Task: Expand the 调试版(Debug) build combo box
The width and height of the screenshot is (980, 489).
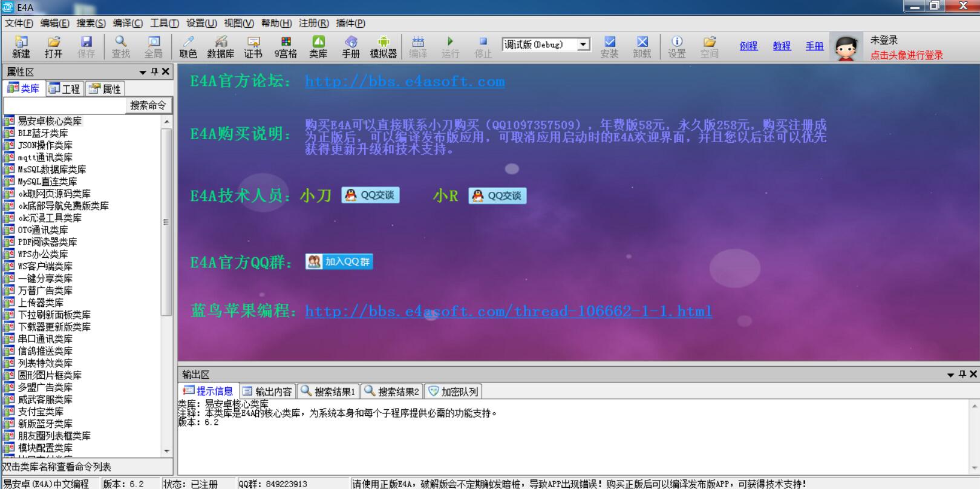Action: [583, 44]
